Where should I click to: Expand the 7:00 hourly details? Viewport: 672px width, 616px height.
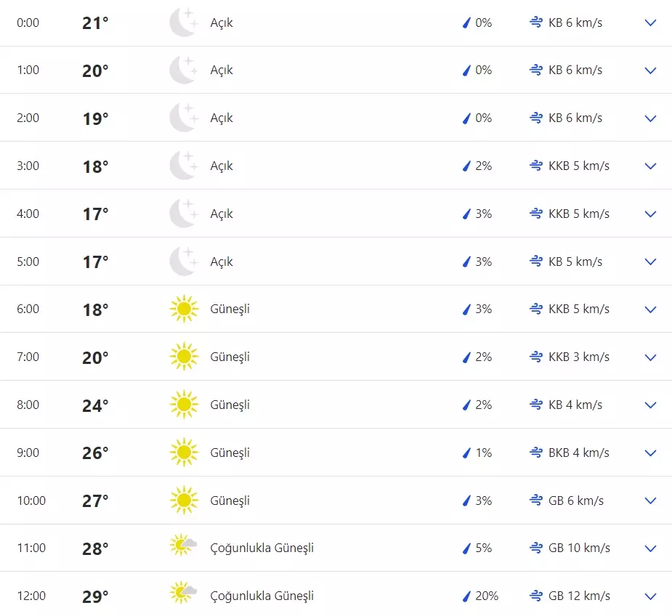tap(650, 357)
